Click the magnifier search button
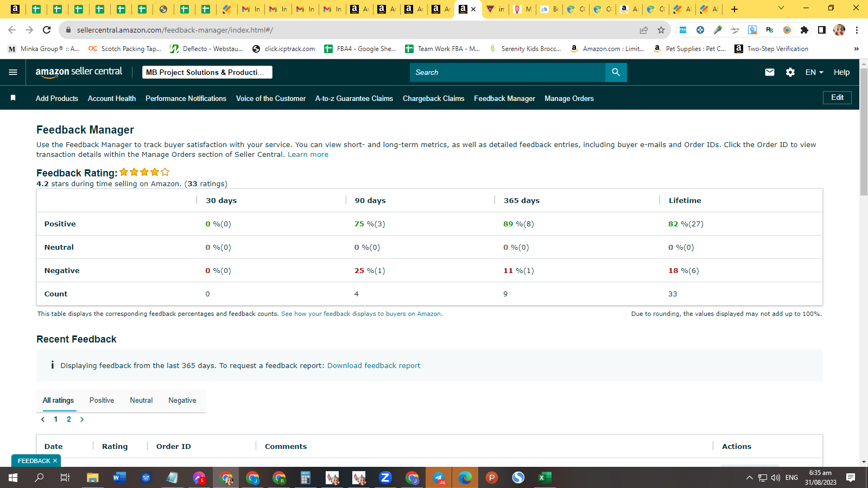This screenshot has width=868, height=488. (x=616, y=72)
